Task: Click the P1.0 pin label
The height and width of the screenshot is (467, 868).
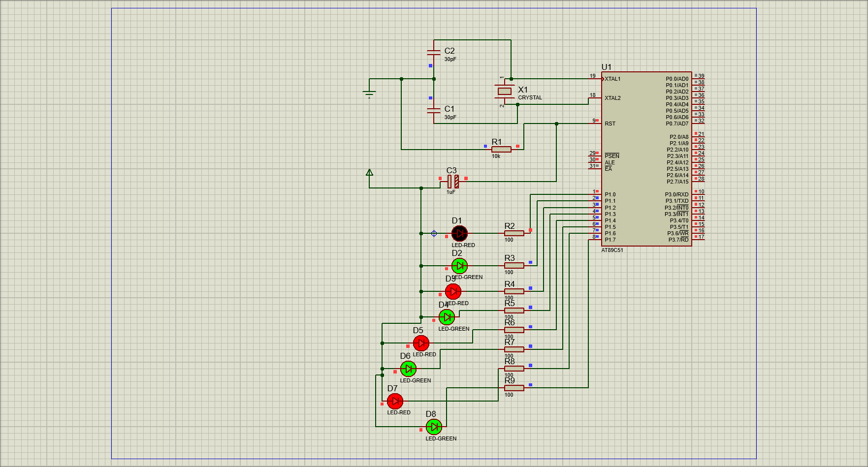Action: coord(610,194)
